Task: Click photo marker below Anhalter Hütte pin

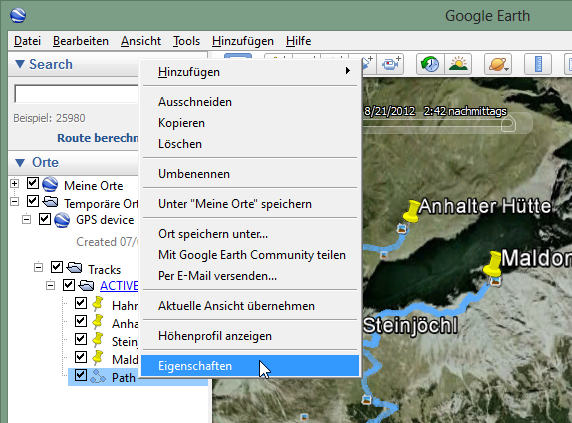Action: tap(401, 229)
